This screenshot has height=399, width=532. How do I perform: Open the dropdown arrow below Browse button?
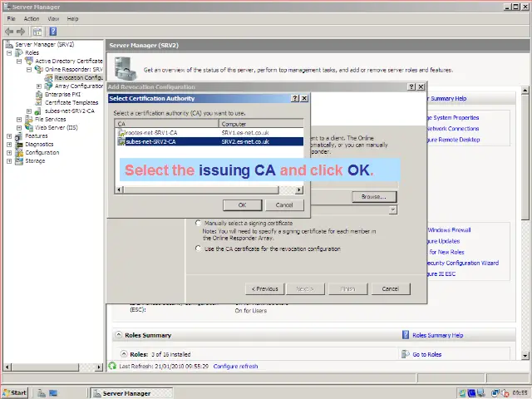pos(392,210)
